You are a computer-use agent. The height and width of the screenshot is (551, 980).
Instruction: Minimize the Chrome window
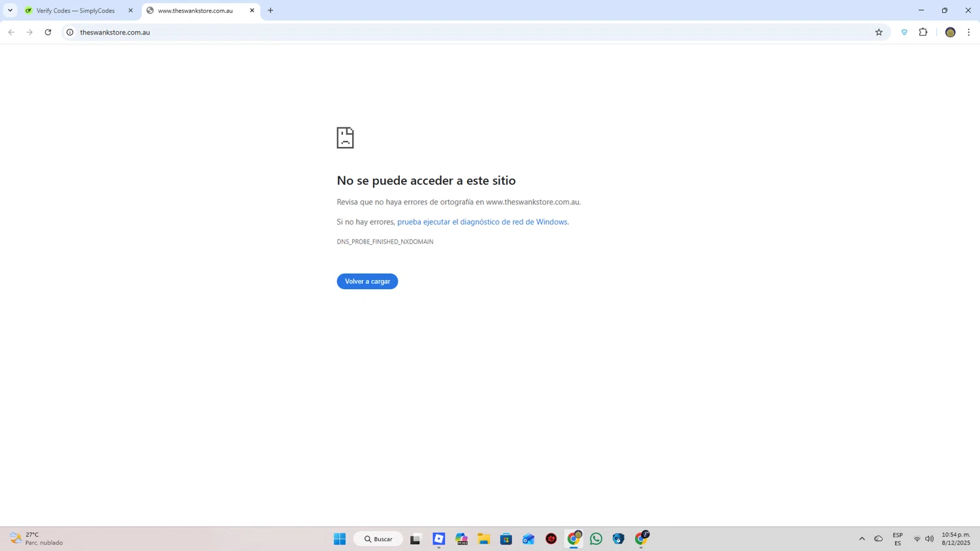(921, 10)
